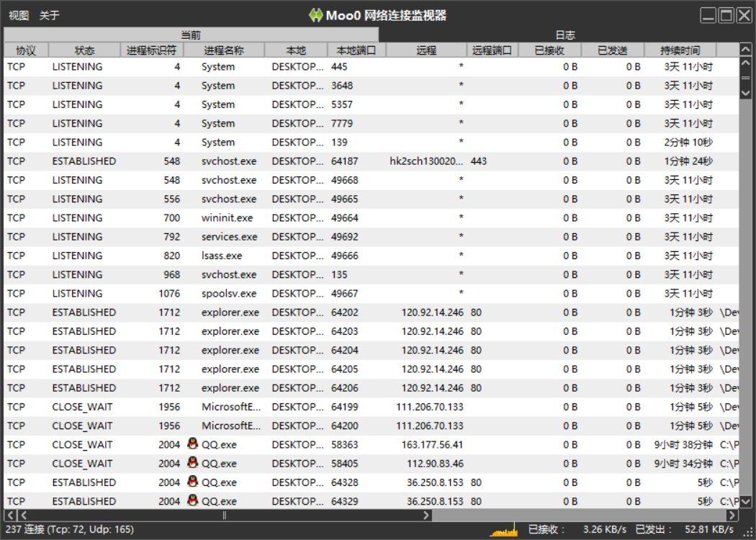This screenshot has width=756, height=540.
Task: Click horizontal scrollbar right arrow near thumb
Action: point(426,515)
